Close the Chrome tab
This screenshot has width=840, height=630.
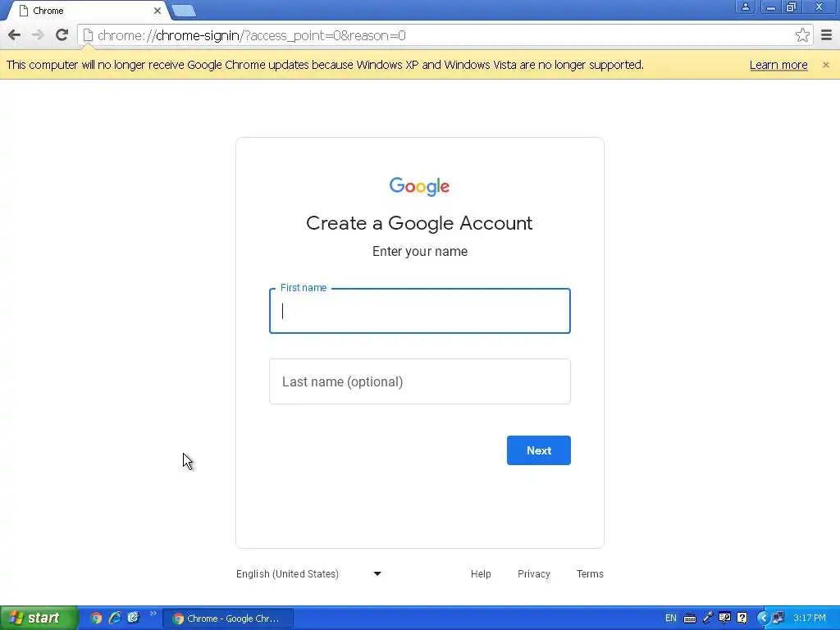157,11
